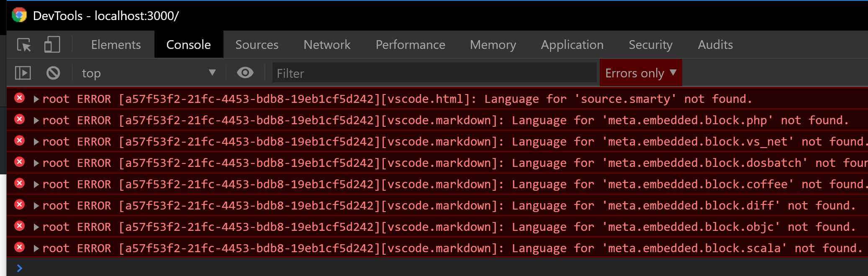Screen dimensions: 868x276
Task: Activate the inspect element picker icon
Action: coord(24,45)
